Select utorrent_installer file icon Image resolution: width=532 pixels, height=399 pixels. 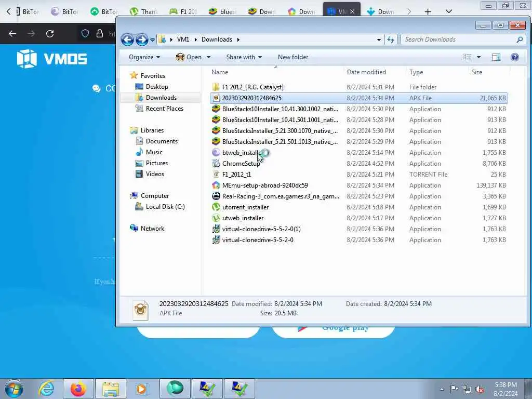[216, 207]
